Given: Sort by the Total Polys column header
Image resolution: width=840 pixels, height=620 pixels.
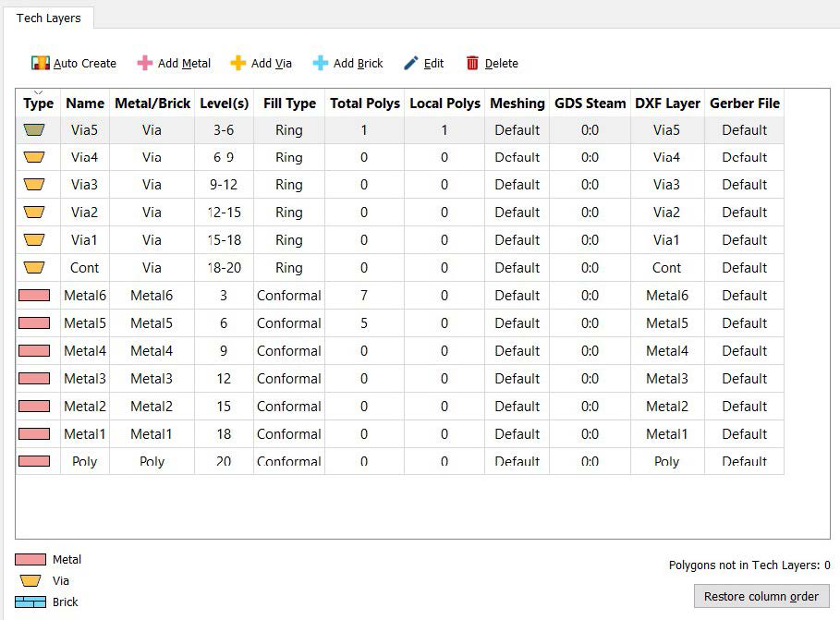Looking at the screenshot, I should (x=365, y=103).
